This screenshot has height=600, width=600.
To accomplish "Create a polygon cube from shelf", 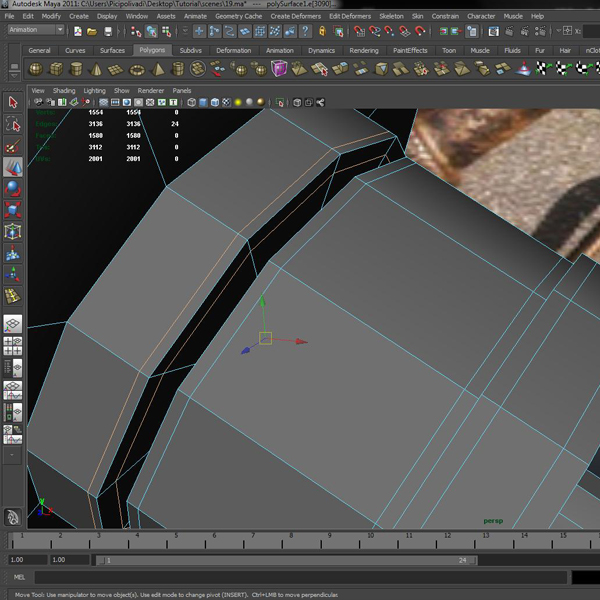I will pyautogui.click(x=56, y=69).
